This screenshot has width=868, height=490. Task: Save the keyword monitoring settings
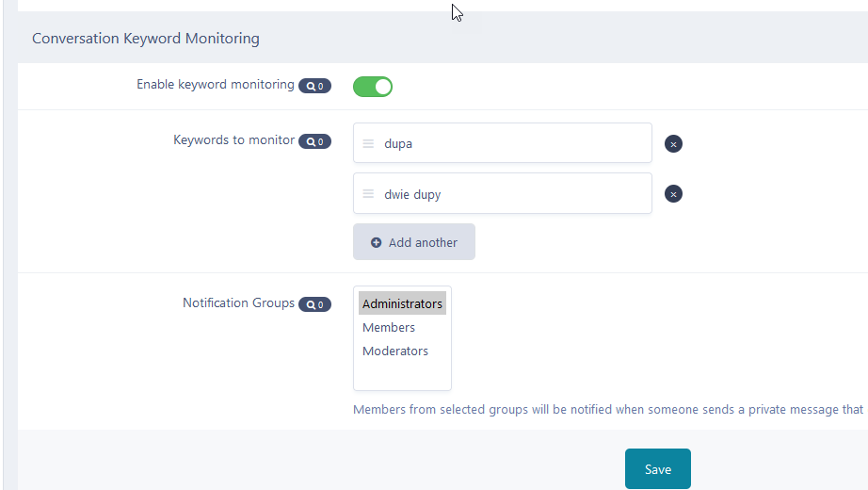(657, 469)
